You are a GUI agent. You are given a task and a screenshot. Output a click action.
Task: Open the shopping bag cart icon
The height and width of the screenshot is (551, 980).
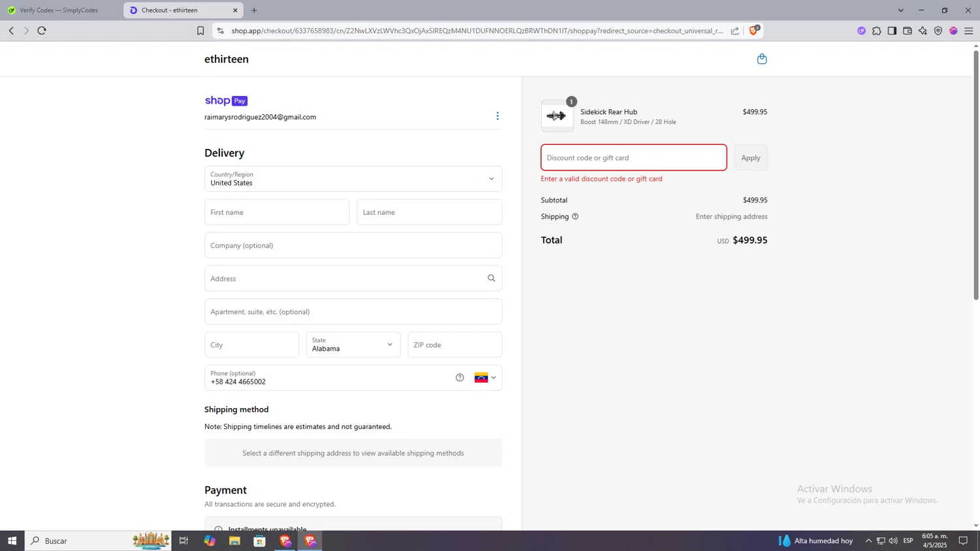762,59
